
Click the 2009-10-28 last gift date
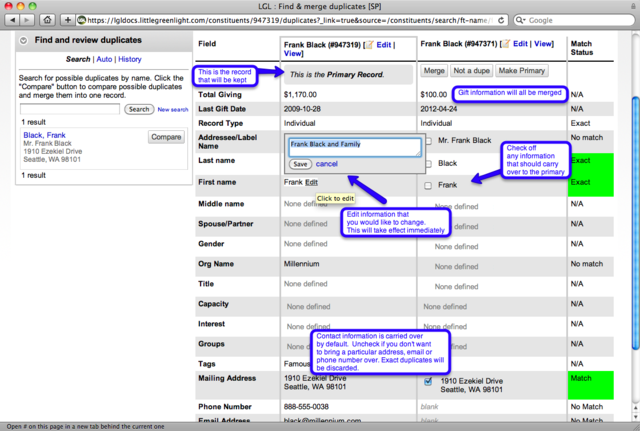[x=302, y=109]
